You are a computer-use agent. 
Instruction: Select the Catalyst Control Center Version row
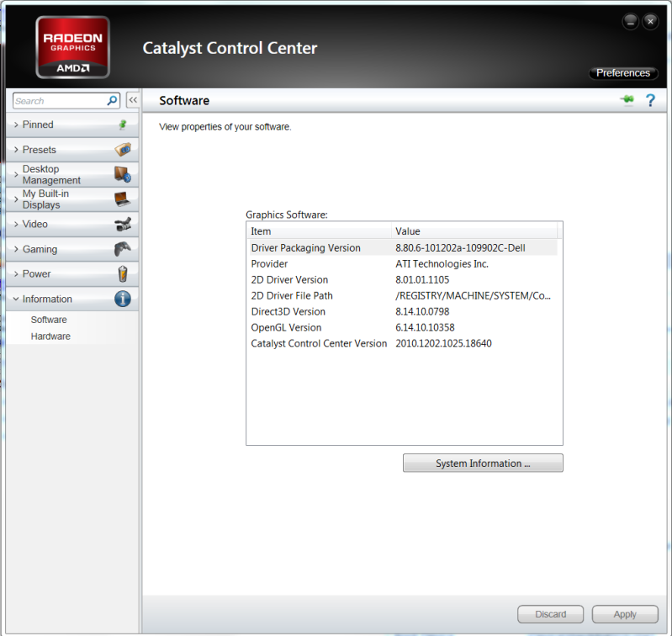pyautogui.click(x=403, y=343)
